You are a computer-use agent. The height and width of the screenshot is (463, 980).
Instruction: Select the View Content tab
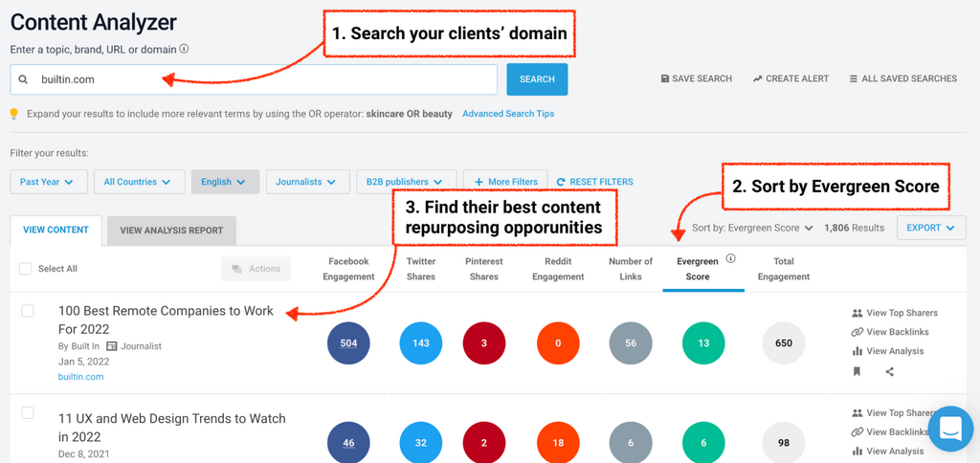56,231
